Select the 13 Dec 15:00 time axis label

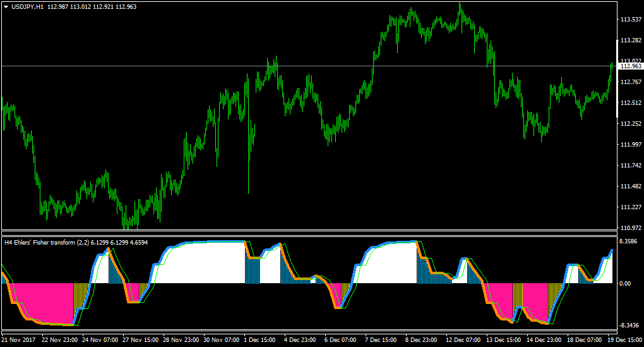click(x=504, y=340)
